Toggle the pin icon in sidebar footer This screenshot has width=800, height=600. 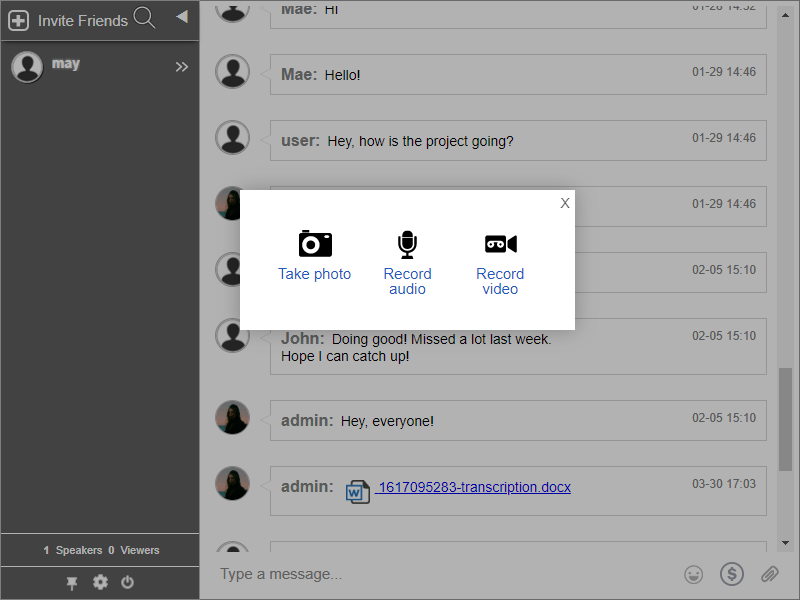click(x=72, y=582)
